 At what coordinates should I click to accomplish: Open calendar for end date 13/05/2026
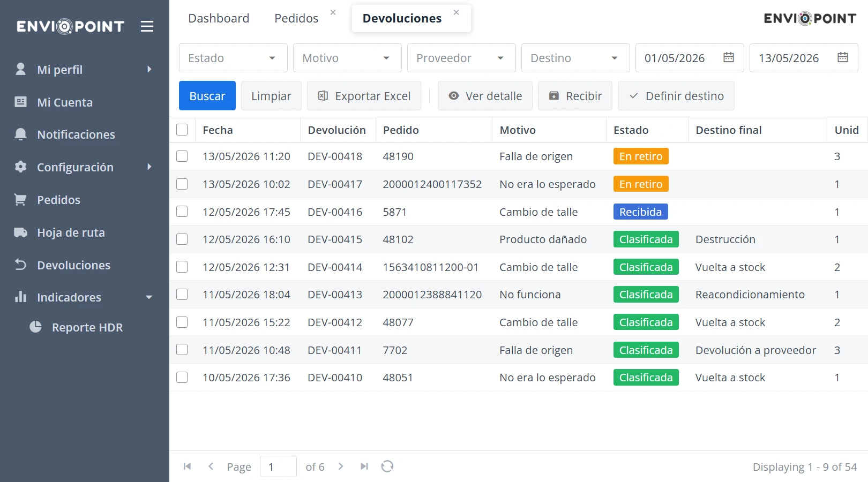(x=843, y=57)
